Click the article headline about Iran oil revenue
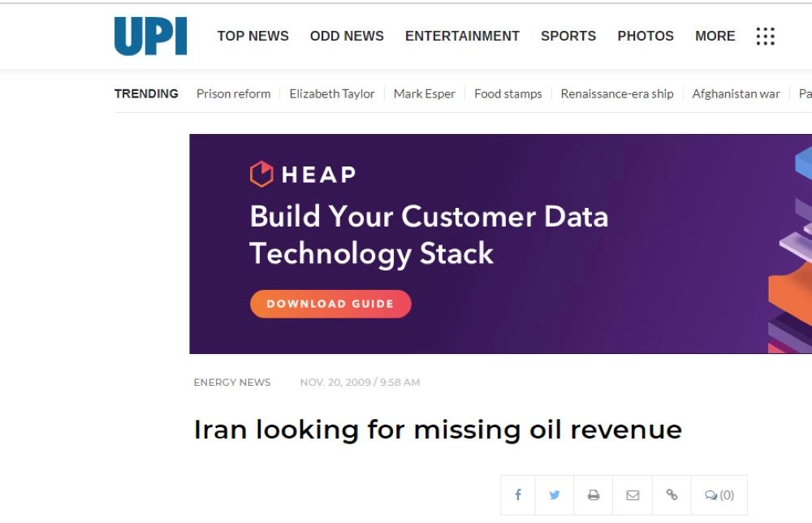 (438, 429)
